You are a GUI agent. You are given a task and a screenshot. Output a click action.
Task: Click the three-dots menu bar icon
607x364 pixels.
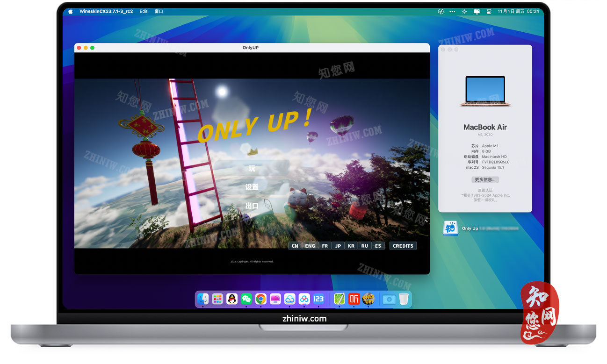tap(452, 11)
